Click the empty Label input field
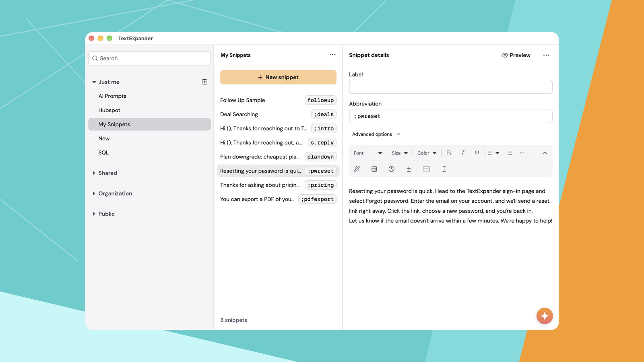644x362 pixels. coord(450,87)
